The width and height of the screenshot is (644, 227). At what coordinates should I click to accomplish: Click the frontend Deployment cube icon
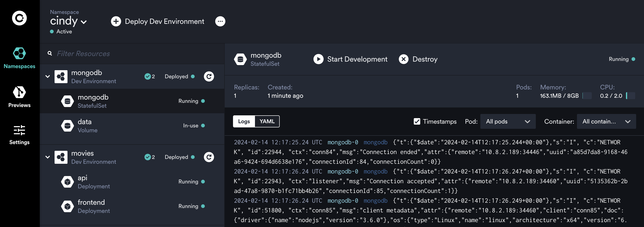pos(67,206)
